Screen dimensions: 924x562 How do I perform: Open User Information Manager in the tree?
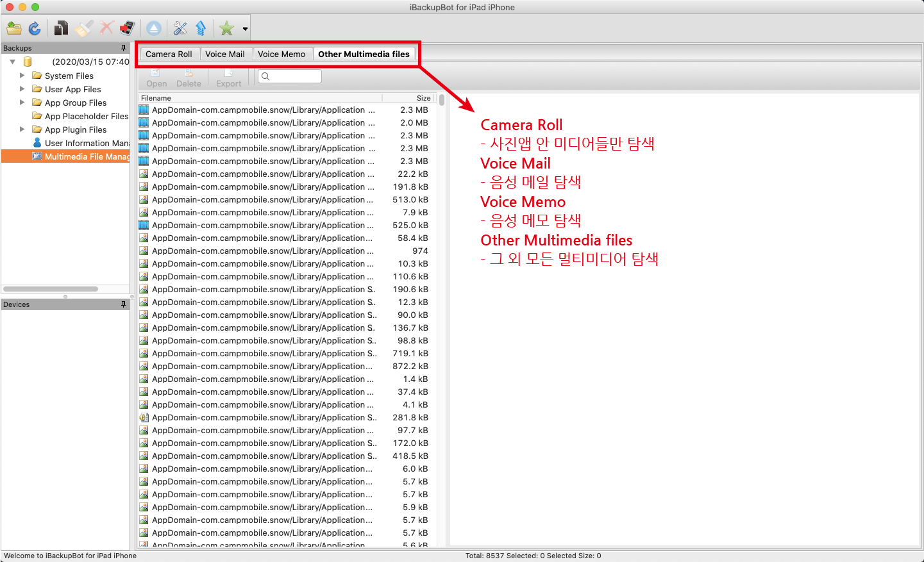click(x=87, y=143)
